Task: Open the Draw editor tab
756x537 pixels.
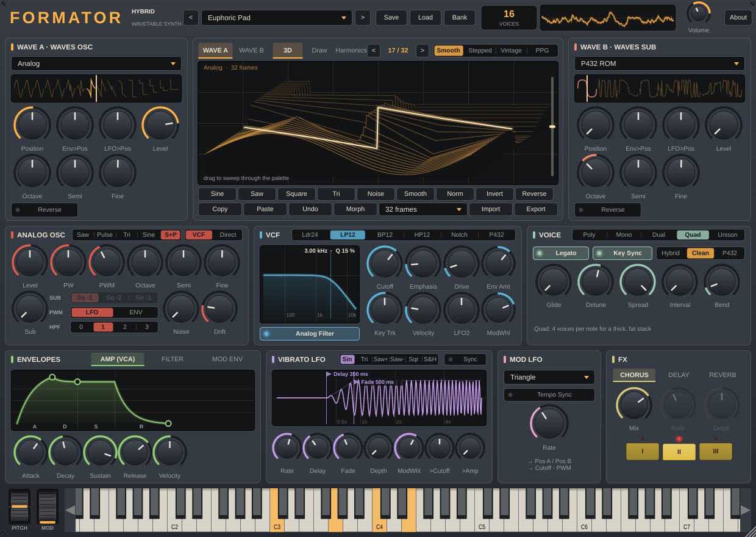Action: pos(319,51)
